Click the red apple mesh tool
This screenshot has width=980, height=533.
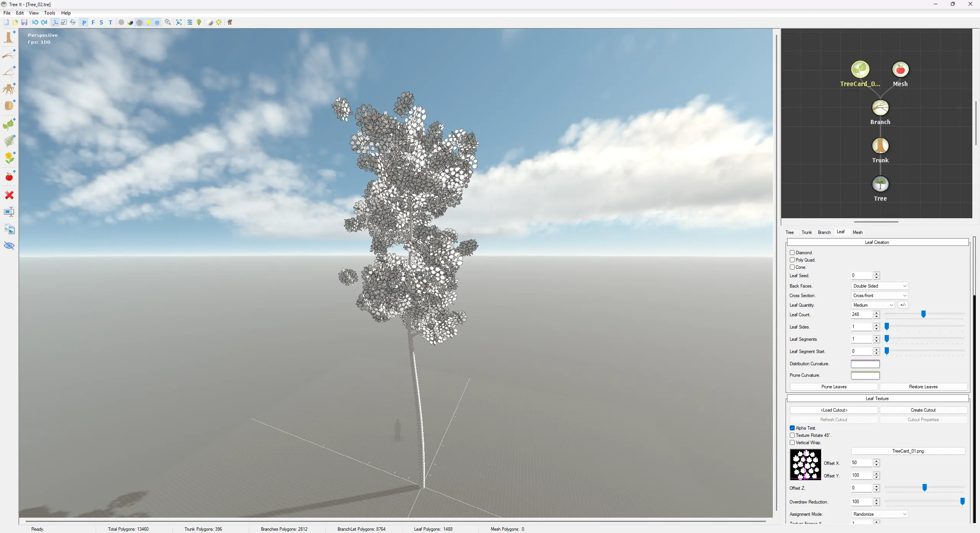9,177
